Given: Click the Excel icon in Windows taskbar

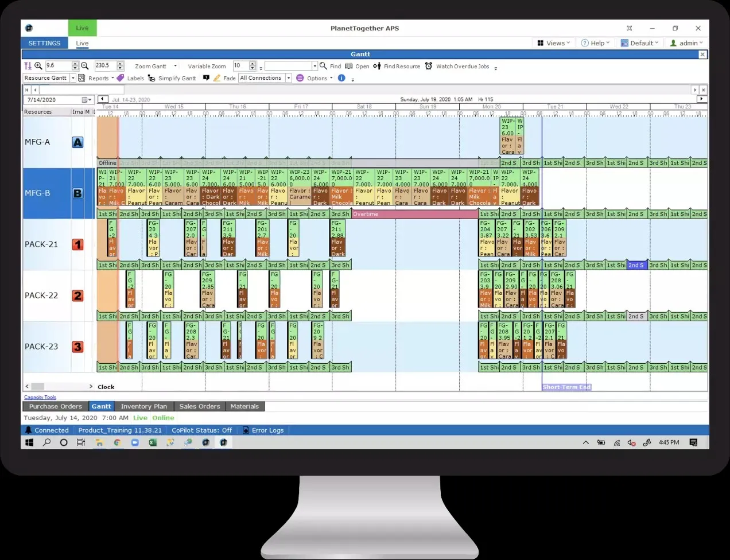Looking at the screenshot, I should (153, 442).
